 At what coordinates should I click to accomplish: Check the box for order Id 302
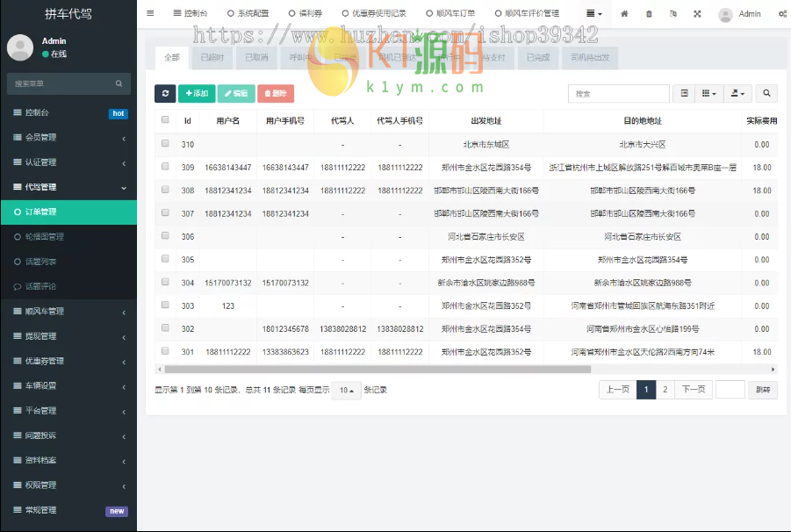(165, 327)
